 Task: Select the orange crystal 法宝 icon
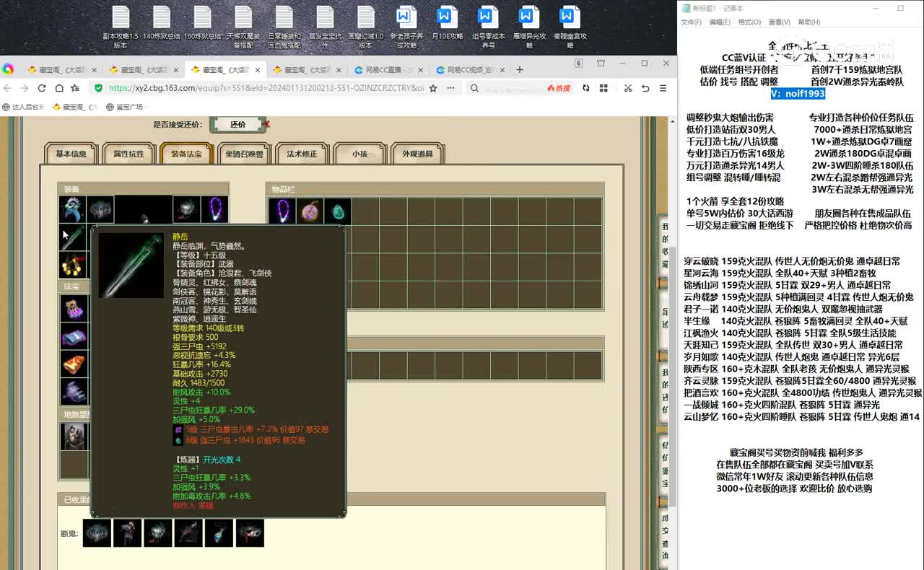pyautogui.click(x=74, y=364)
